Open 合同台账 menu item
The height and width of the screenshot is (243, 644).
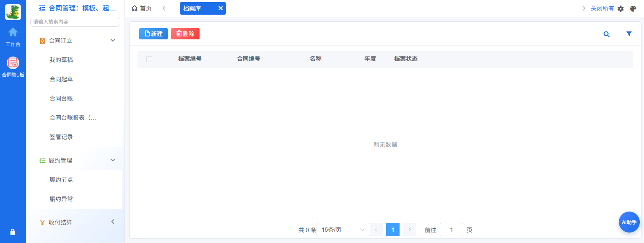pos(61,98)
